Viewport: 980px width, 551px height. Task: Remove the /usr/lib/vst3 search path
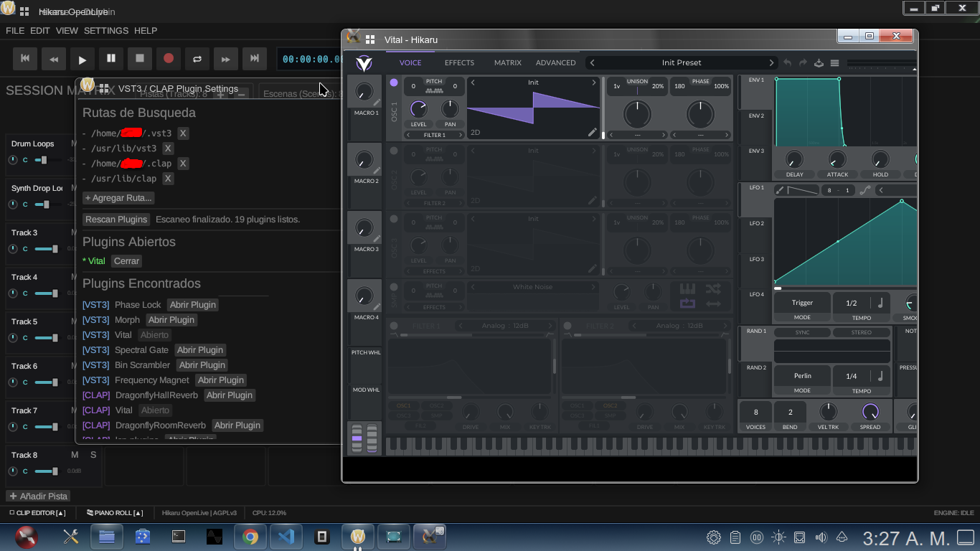point(168,149)
